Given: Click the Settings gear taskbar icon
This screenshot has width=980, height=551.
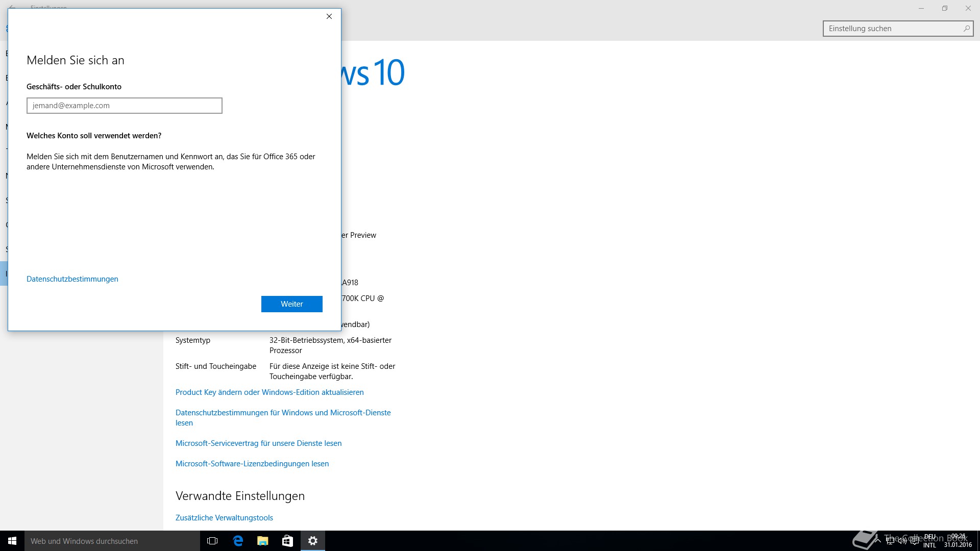Looking at the screenshot, I should pos(313,541).
